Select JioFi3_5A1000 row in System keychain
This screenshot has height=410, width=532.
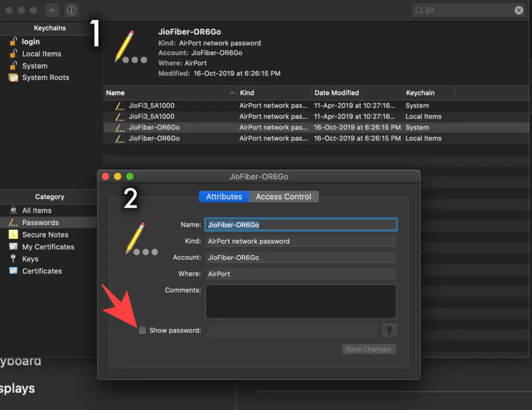(x=316, y=106)
